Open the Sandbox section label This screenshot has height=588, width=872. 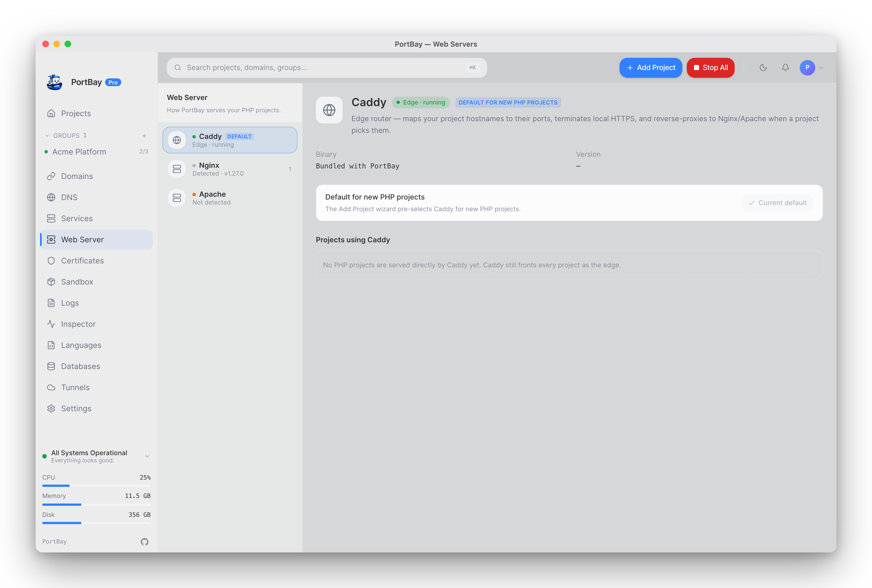[77, 281]
